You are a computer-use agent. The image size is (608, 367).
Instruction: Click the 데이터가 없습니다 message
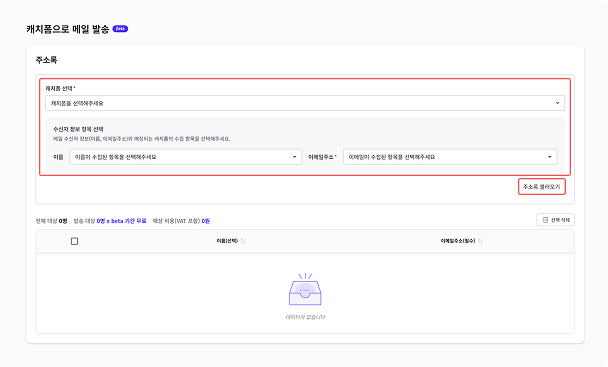(x=305, y=317)
